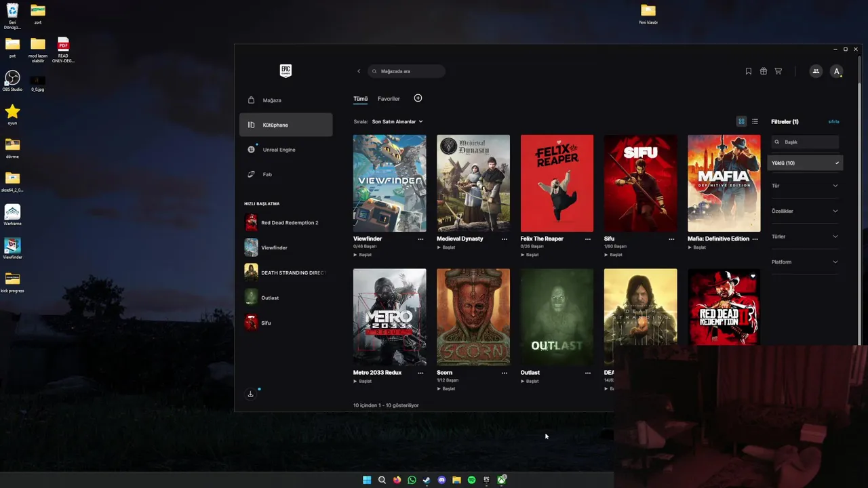Switch to grid view

(x=741, y=121)
